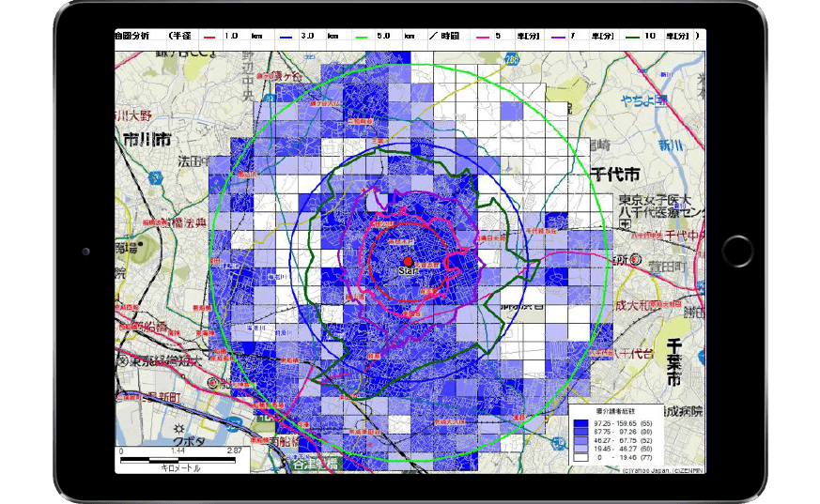Click the Yahoo Japan copyright notice
Viewport: 820px width, 504px height.
coord(664,470)
